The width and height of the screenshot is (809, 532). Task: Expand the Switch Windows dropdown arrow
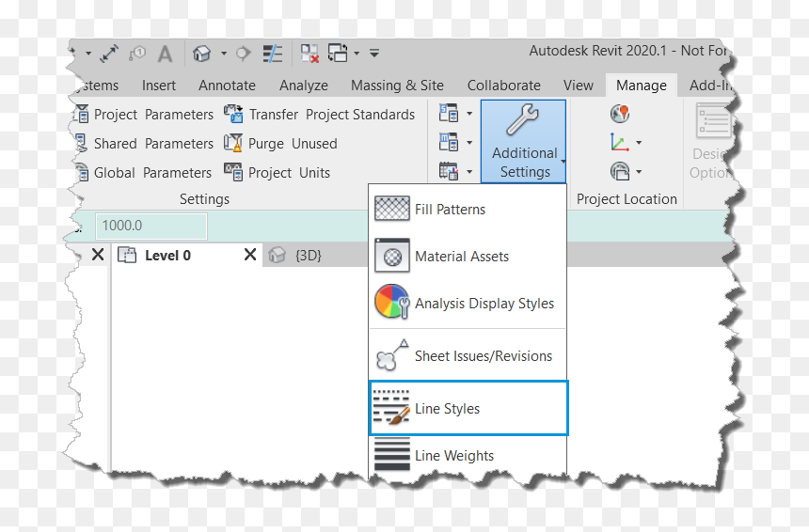tap(357, 53)
